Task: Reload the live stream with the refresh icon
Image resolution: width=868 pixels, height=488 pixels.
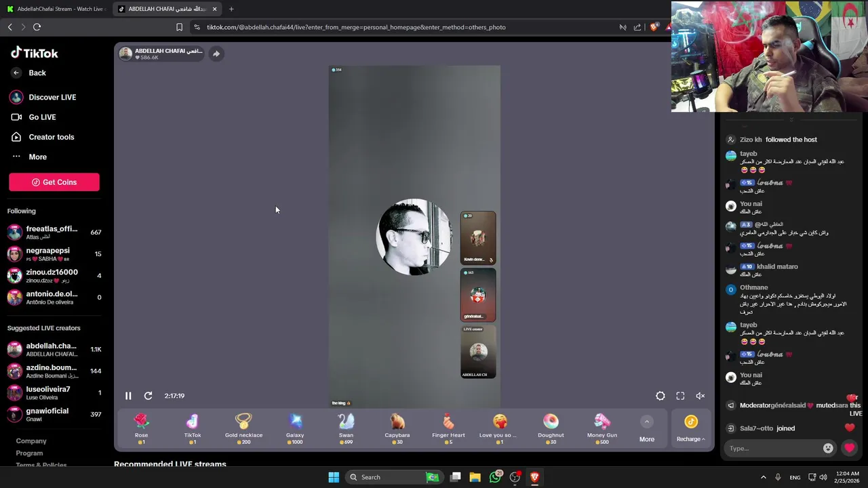Action: click(x=148, y=396)
